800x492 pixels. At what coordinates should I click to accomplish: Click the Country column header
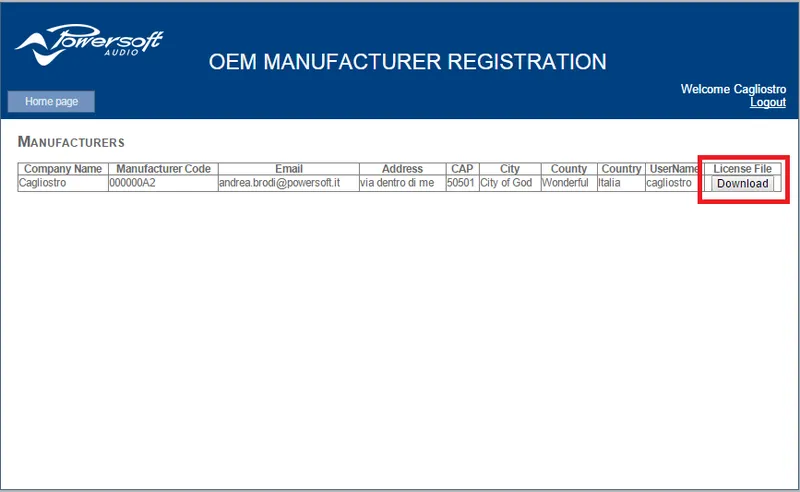tap(621, 169)
